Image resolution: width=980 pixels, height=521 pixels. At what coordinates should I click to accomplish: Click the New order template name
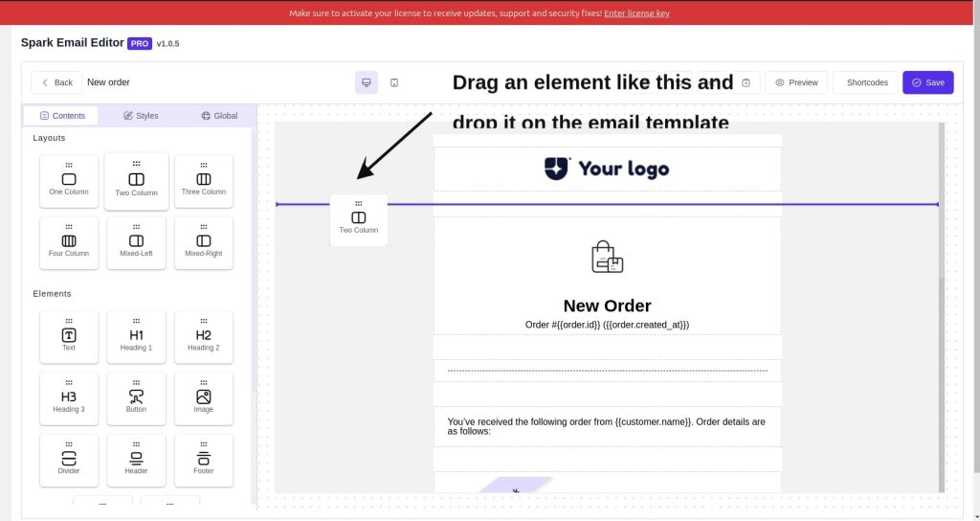[x=109, y=82]
